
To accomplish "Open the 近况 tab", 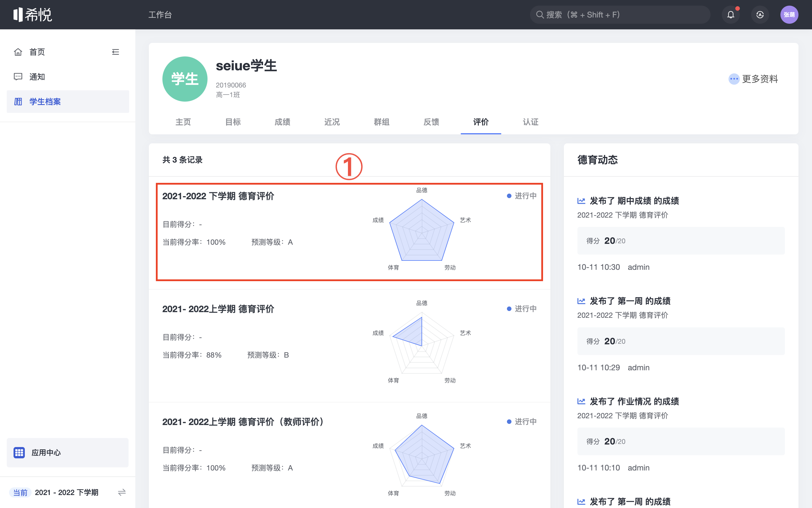I will [x=332, y=122].
